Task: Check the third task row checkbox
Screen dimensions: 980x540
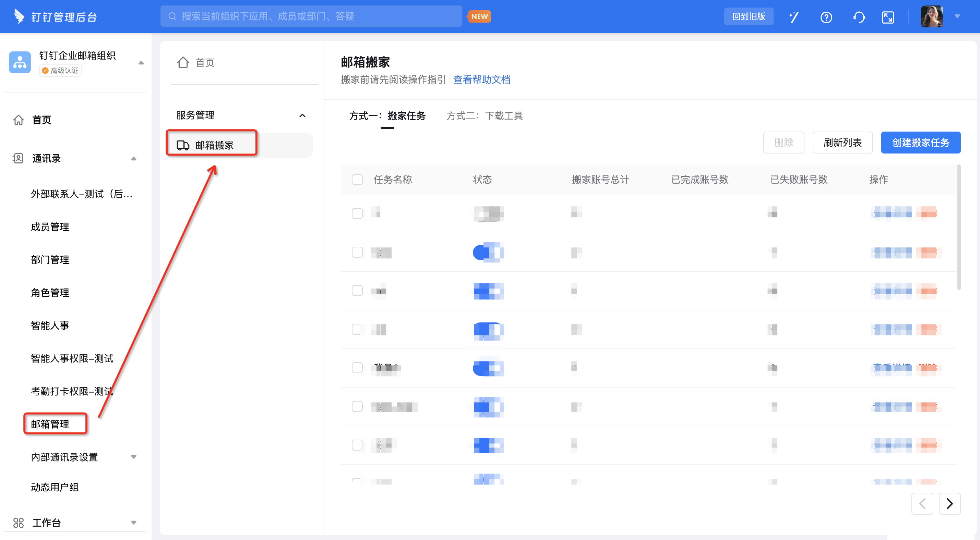Action: 357,291
